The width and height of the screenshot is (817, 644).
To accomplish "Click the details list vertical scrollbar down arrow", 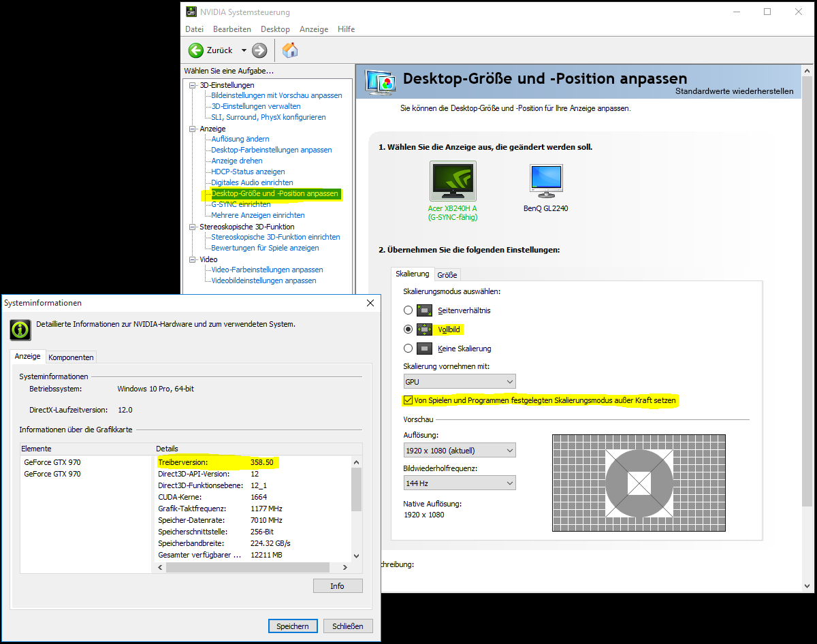I will [356, 556].
